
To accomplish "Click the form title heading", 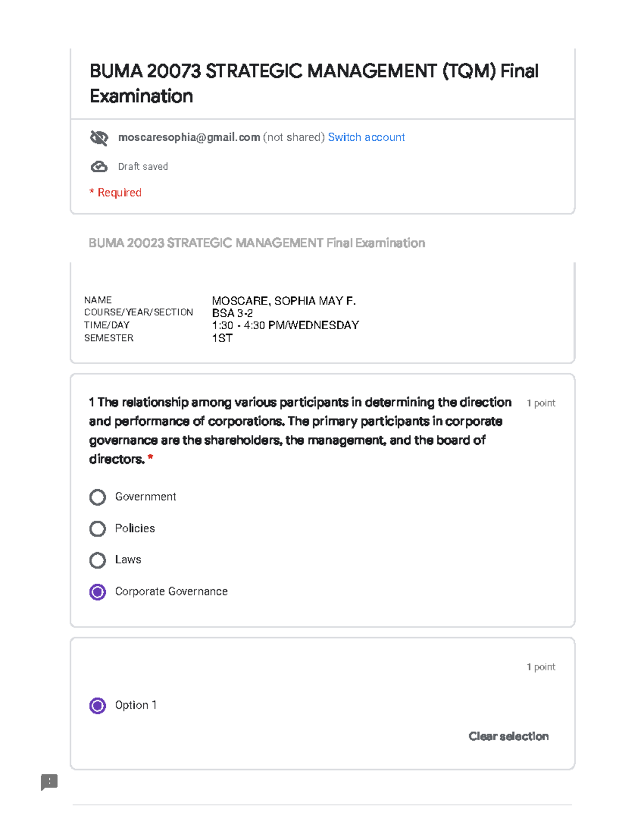I will (314, 83).
